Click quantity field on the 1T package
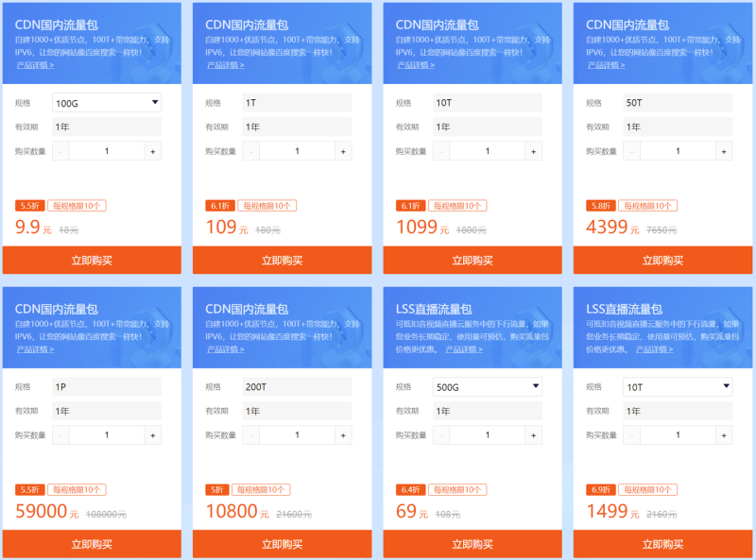Screen dimensions: 756x560 coord(297,151)
